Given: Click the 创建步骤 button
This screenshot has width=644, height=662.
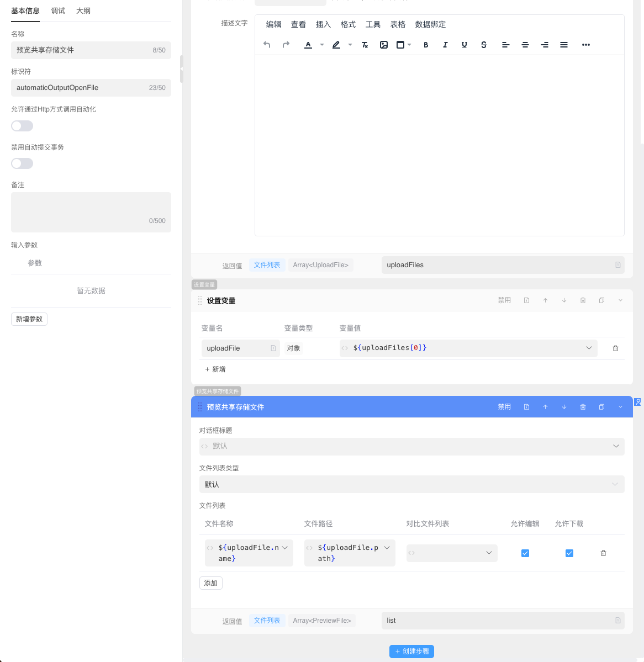Looking at the screenshot, I should coord(411,652).
